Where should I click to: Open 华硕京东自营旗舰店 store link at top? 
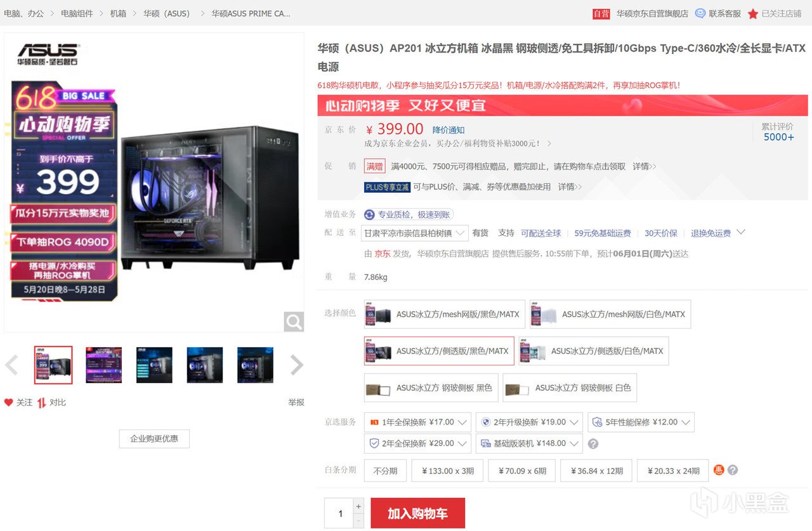[x=652, y=13]
